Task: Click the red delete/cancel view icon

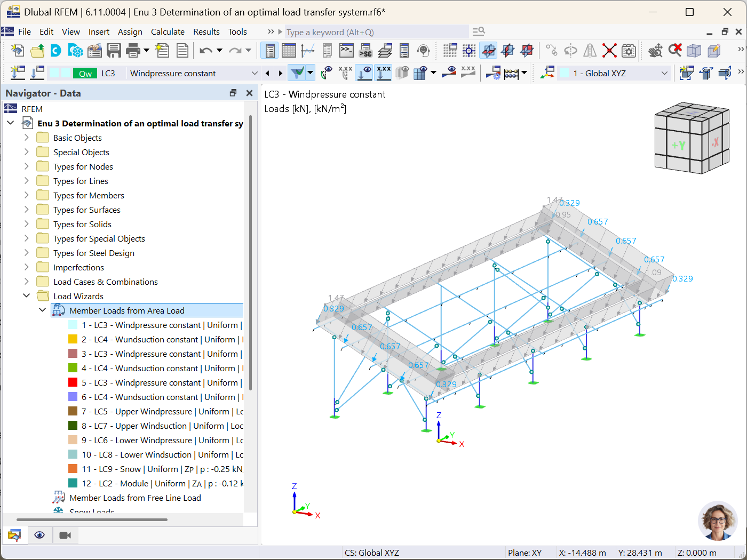Action: (x=674, y=50)
